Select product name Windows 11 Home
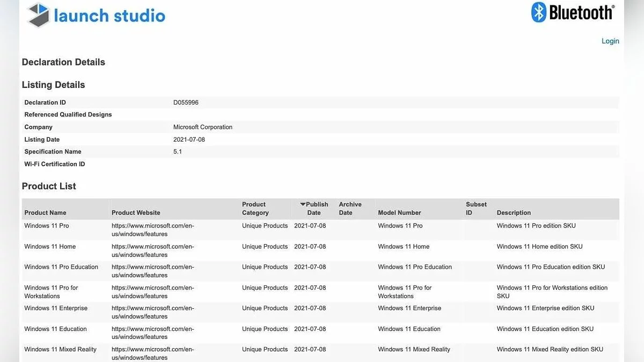The image size is (644, 362). point(50,247)
